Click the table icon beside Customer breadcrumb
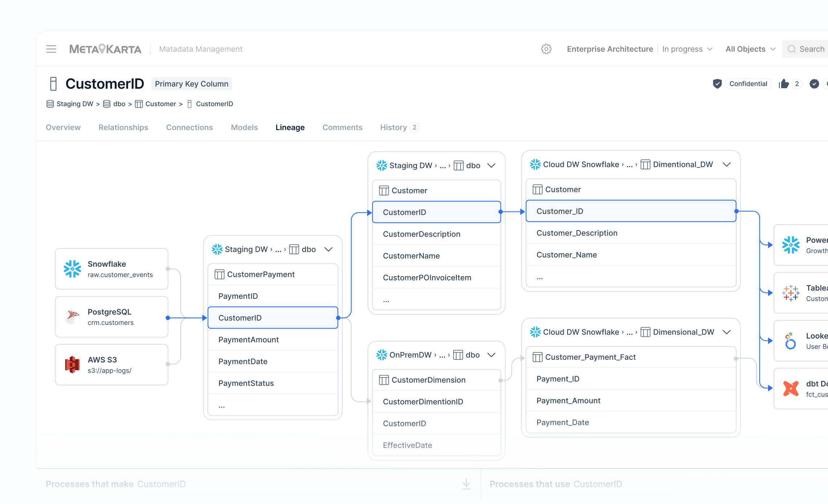 tap(139, 104)
